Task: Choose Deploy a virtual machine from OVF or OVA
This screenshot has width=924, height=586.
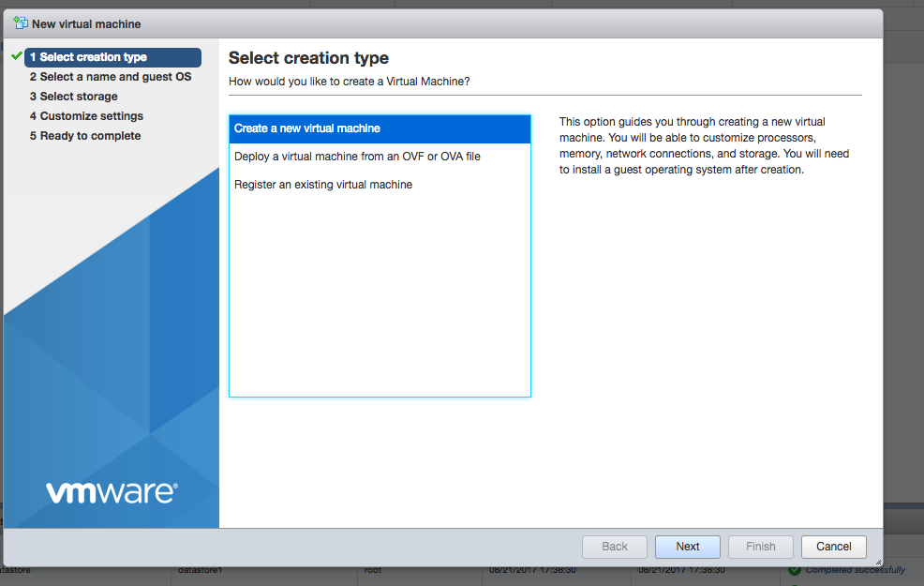Action: (380, 157)
